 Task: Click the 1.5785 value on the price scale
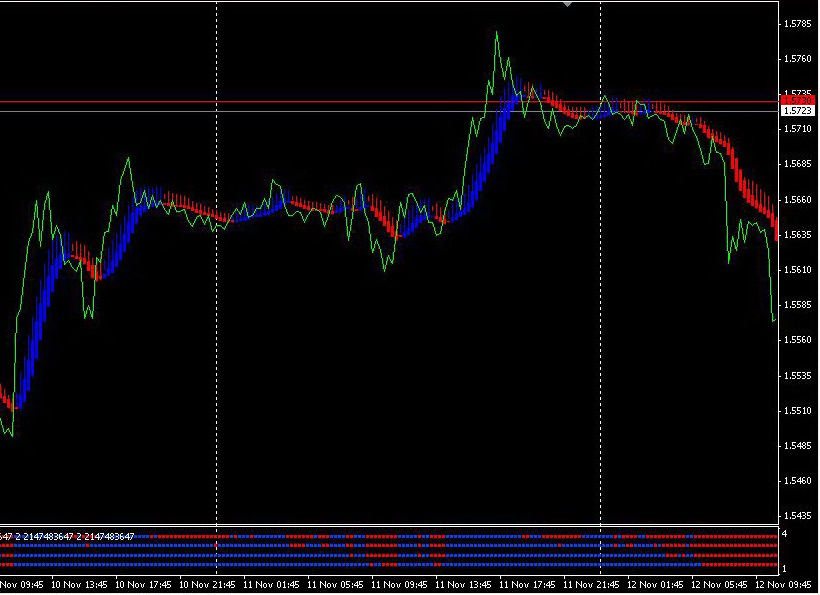click(798, 24)
